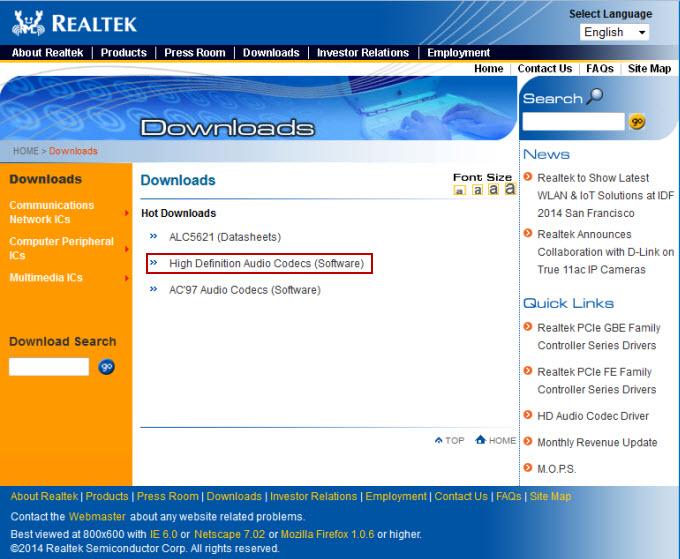The width and height of the screenshot is (680, 559).
Task: Focus the Download Search text field
Action: 49,367
